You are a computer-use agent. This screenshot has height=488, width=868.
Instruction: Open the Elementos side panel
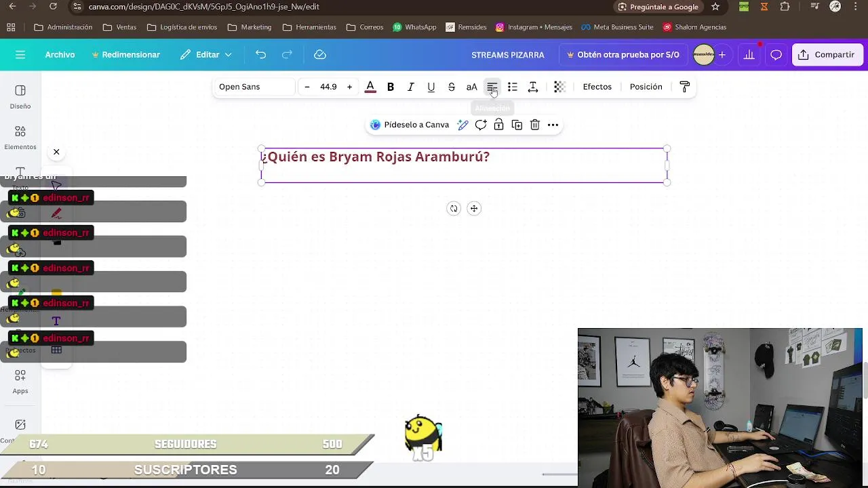(20, 138)
